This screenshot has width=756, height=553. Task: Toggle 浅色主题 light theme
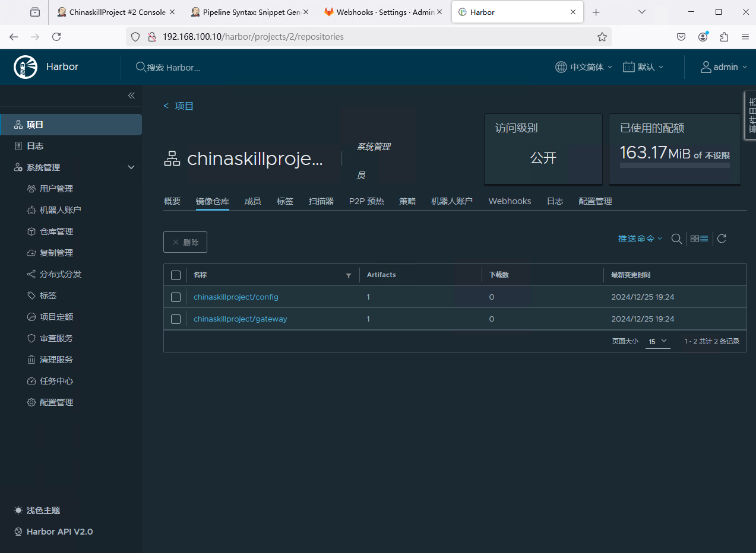[37, 510]
